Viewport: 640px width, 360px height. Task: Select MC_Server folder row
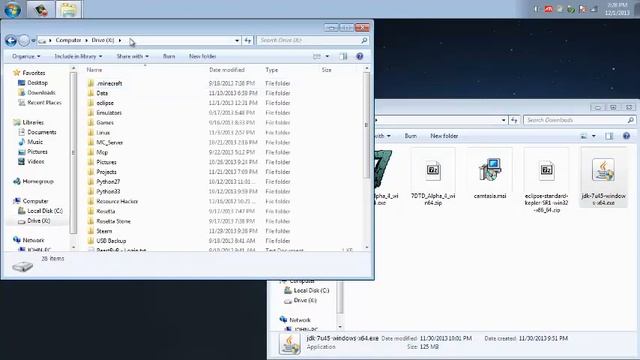pyautogui.click(x=224, y=142)
